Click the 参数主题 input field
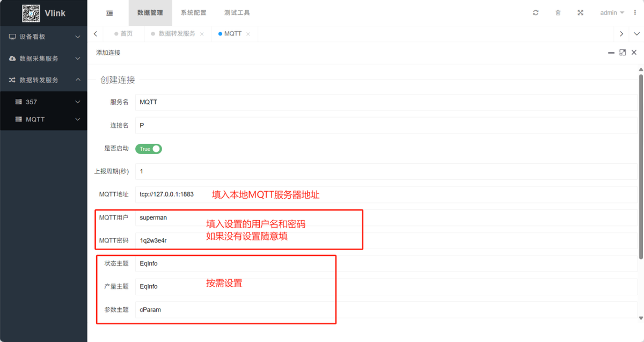644x342 pixels. pos(386,310)
